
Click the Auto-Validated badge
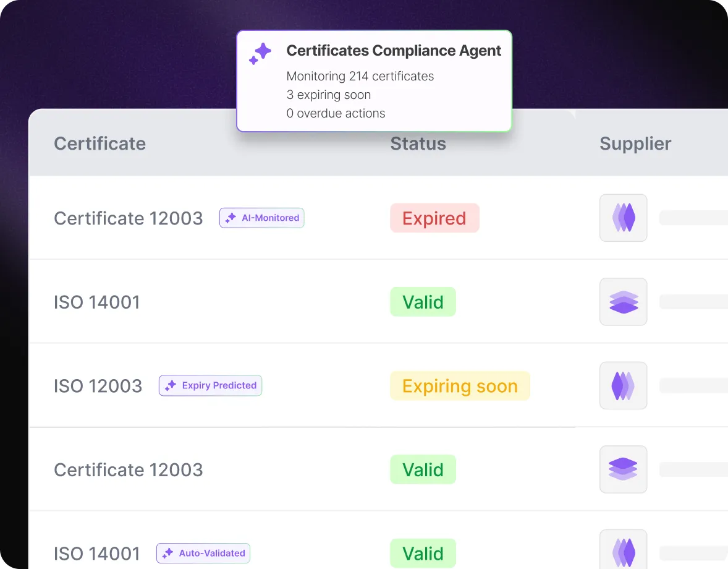[203, 553]
